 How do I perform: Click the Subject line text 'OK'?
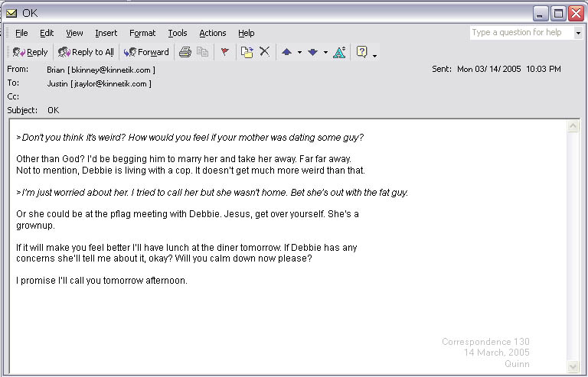click(54, 110)
